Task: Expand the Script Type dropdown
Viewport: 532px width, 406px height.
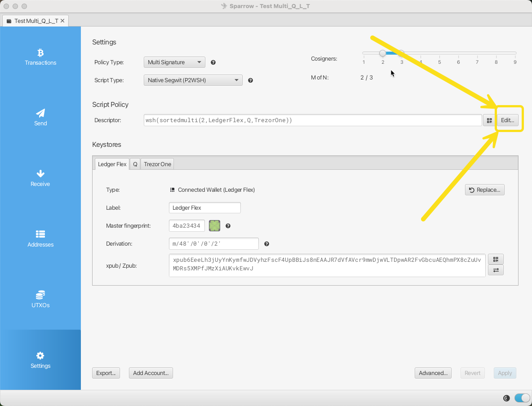Action: 193,80
